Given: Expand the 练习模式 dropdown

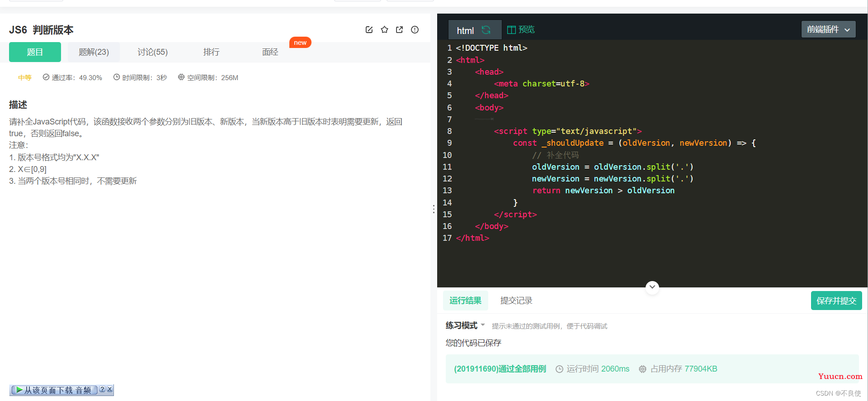Looking at the screenshot, I should pos(465,325).
